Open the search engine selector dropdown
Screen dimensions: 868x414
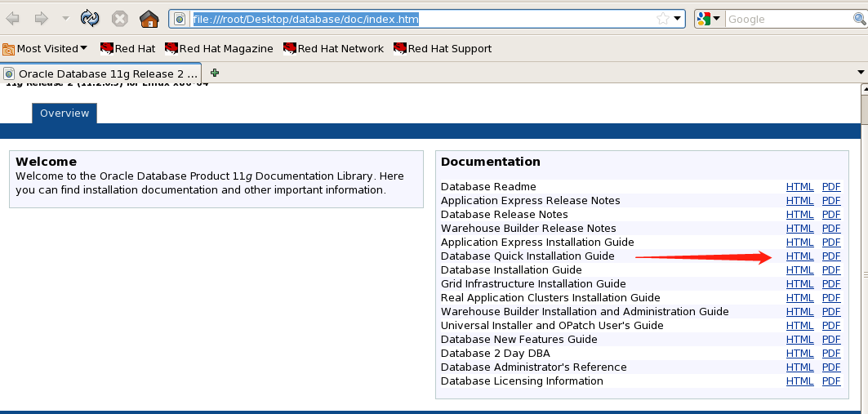(x=709, y=19)
